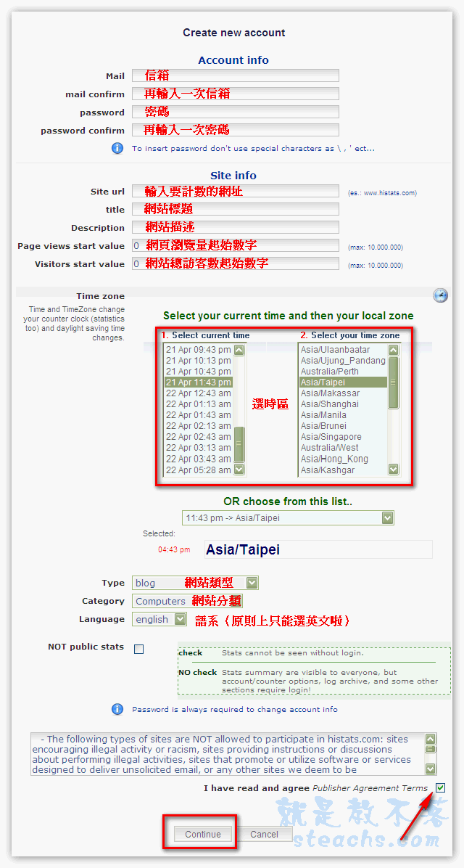Select '22 Apr 03:13 am' time entry
The image size is (464, 868).
(199, 448)
